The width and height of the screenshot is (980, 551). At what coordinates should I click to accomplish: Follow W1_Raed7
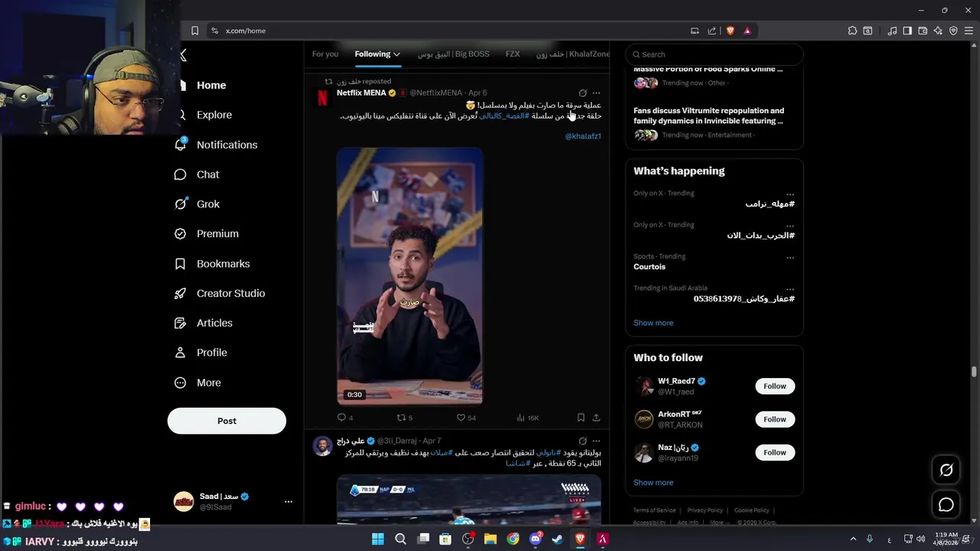click(x=775, y=386)
